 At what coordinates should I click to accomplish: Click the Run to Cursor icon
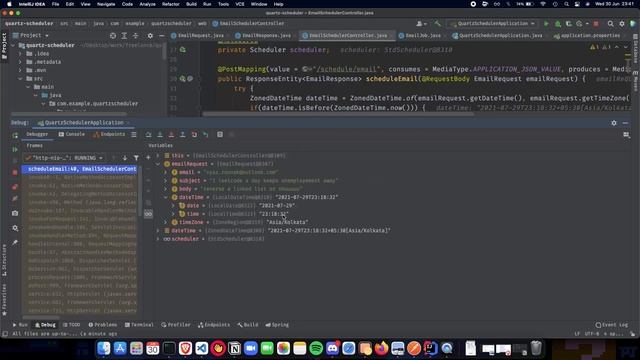[206, 135]
